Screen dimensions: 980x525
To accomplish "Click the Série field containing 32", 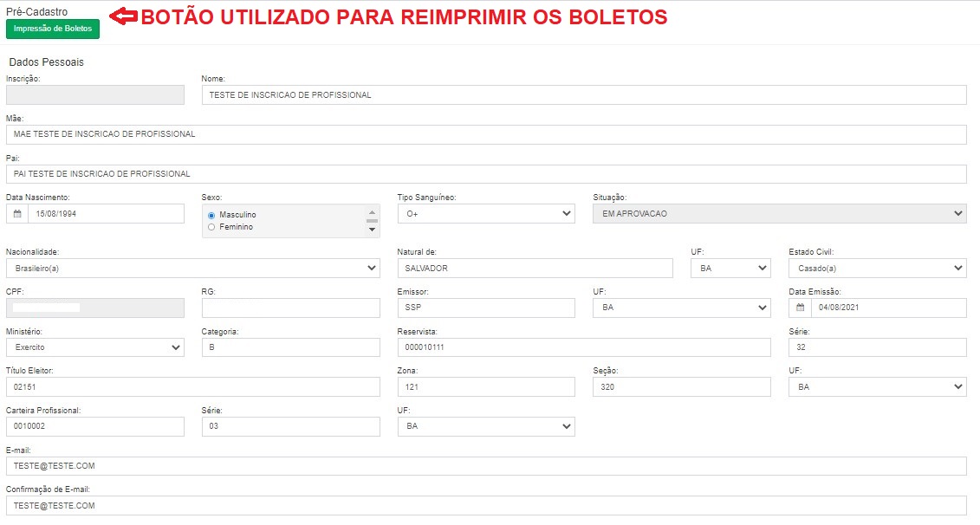I will (878, 347).
